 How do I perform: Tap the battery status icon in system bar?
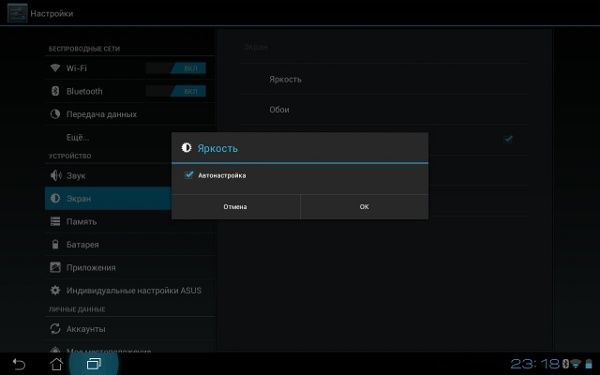[x=589, y=364]
